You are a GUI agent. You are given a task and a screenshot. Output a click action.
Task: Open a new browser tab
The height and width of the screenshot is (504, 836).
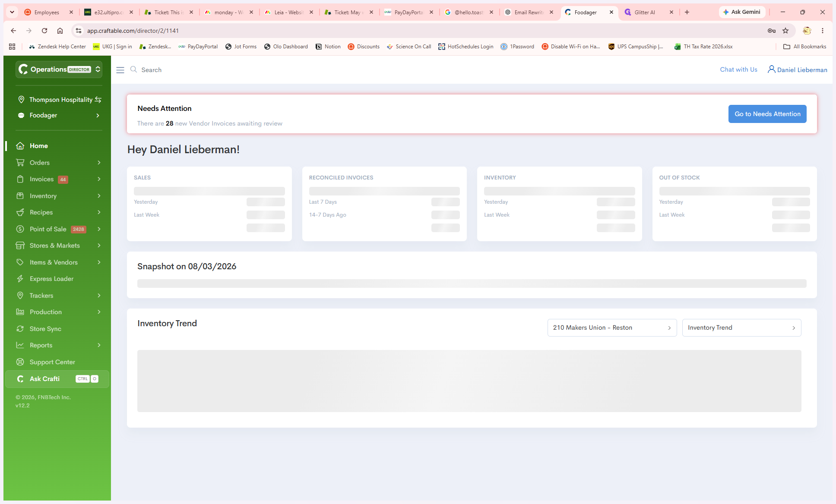click(687, 12)
